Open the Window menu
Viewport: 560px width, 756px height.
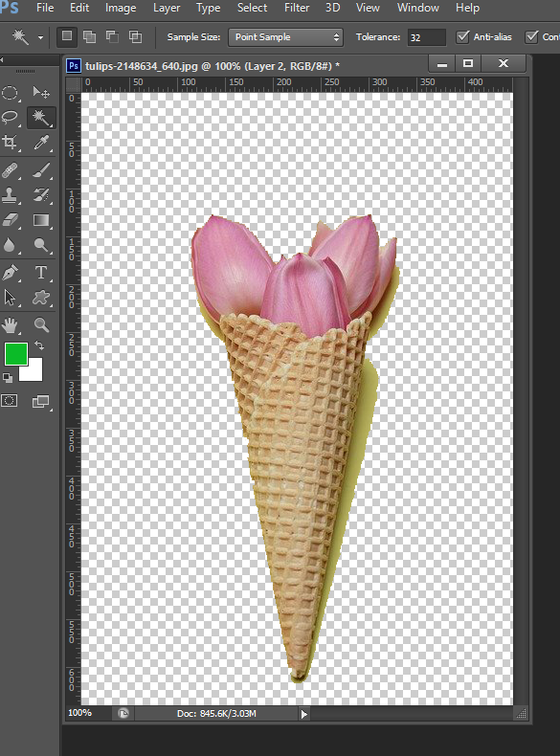click(418, 8)
